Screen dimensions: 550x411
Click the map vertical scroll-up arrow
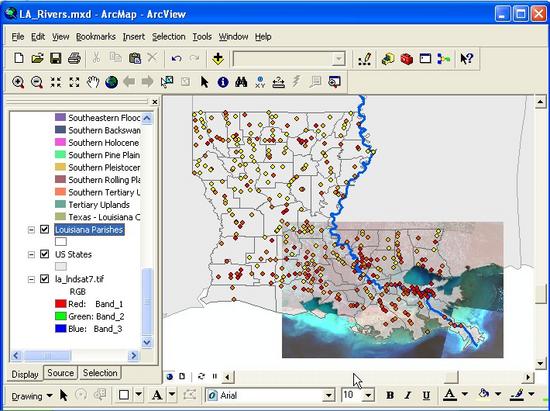point(540,102)
